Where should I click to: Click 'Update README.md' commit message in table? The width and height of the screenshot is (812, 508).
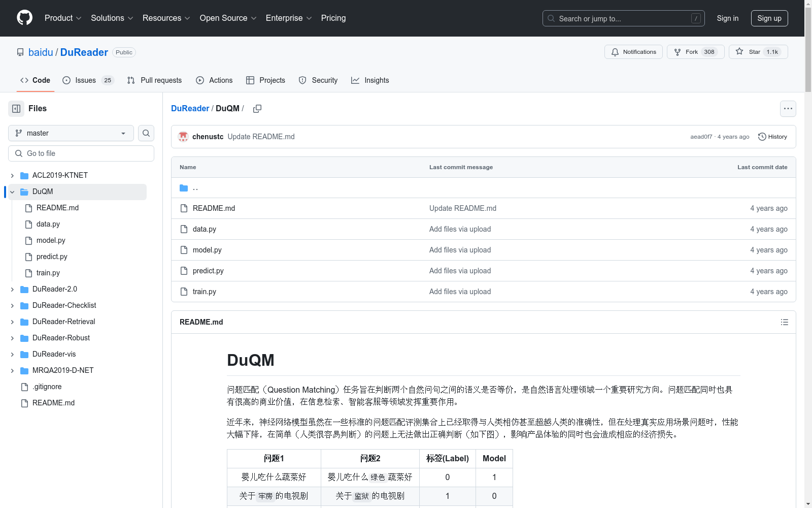click(463, 208)
